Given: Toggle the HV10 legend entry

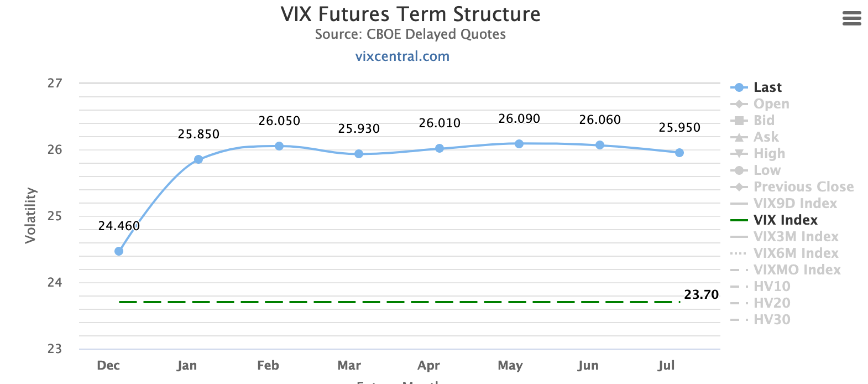Looking at the screenshot, I should (x=772, y=287).
